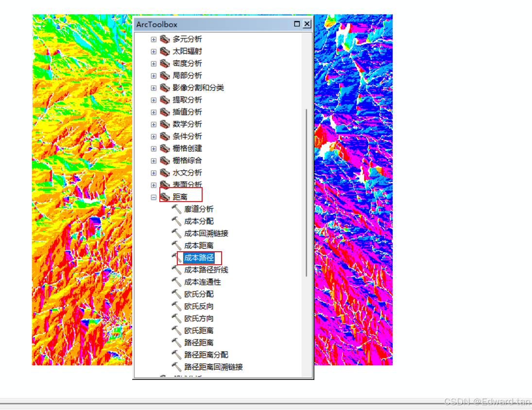532x410 pixels.
Task: Expand the 提取分析 toolset
Action: pyautogui.click(x=154, y=101)
